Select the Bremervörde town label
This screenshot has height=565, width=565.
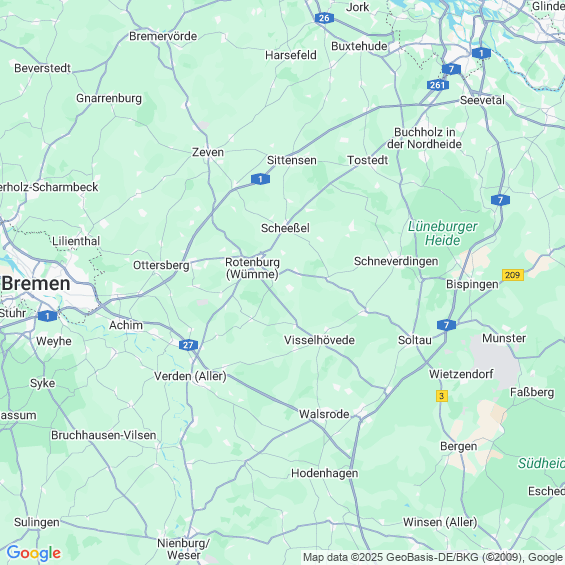coord(163,36)
